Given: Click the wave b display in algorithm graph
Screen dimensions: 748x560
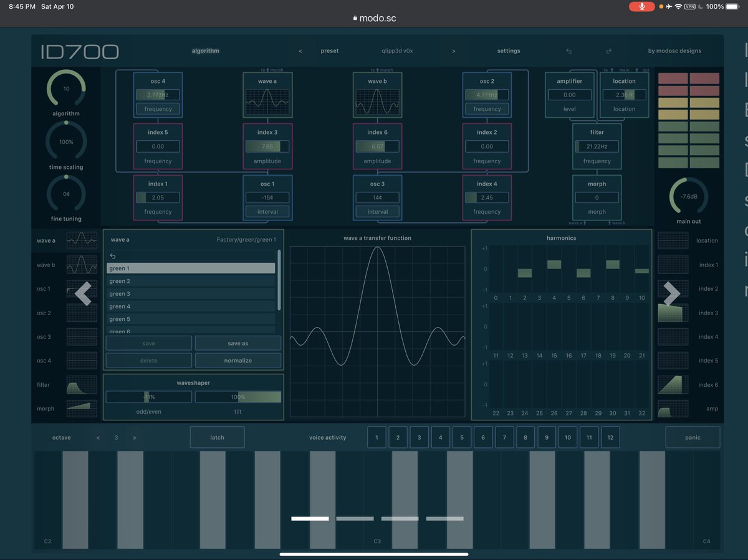Looking at the screenshot, I should click(x=377, y=102).
